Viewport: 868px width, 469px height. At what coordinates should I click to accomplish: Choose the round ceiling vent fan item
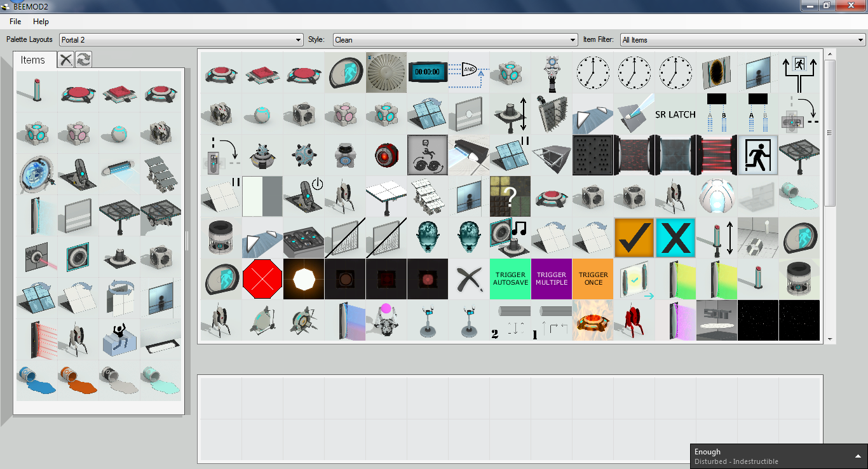tap(386, 72)
